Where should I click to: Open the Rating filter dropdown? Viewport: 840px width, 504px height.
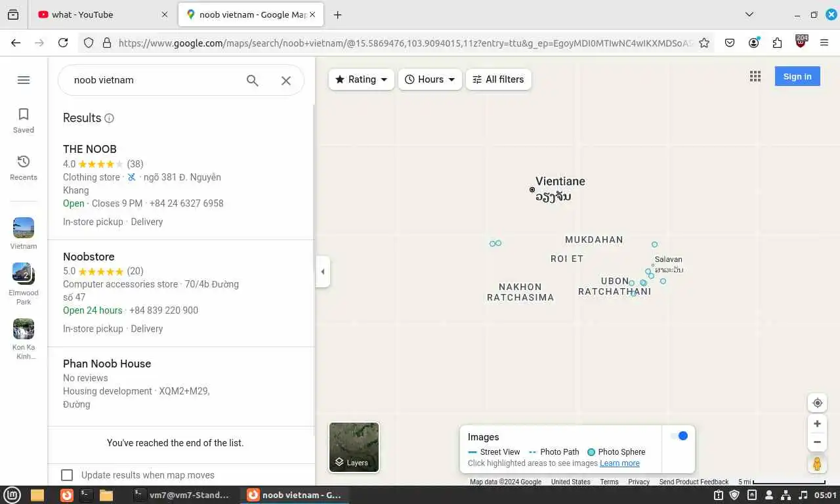coord(362,79)
